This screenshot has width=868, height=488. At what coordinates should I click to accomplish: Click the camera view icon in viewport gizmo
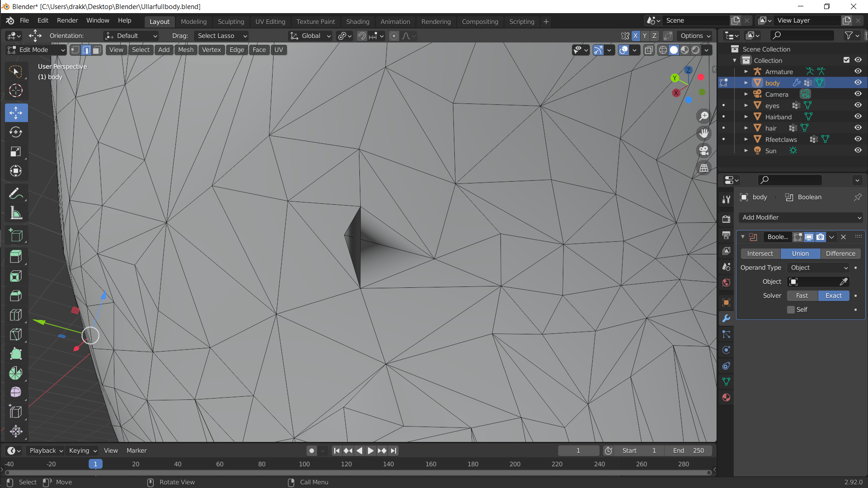[x=704, y=150]
